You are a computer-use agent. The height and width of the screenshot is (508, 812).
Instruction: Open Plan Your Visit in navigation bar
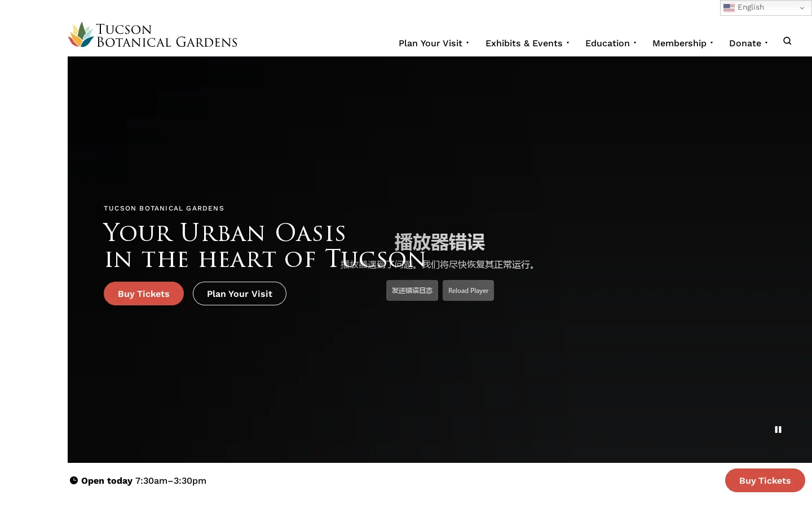430,43
